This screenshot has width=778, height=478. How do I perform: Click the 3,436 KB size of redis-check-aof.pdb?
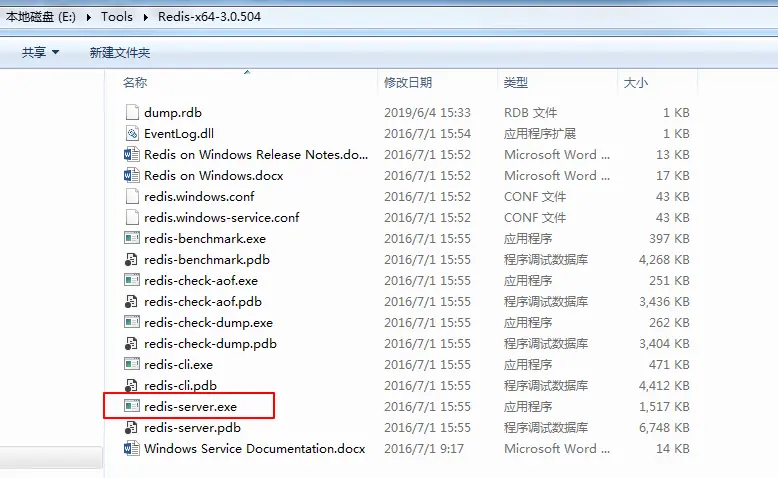point(664,301)
